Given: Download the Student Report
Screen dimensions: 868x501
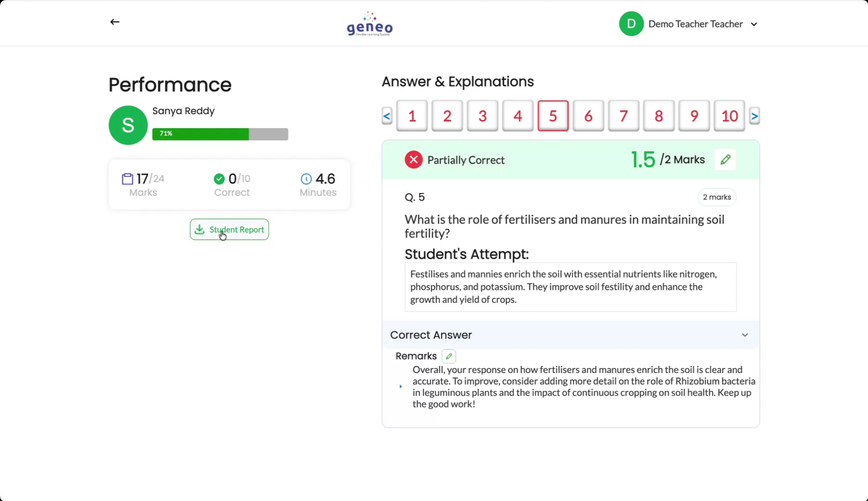Looking at the screenshot, I should click(x=229, y=229).
